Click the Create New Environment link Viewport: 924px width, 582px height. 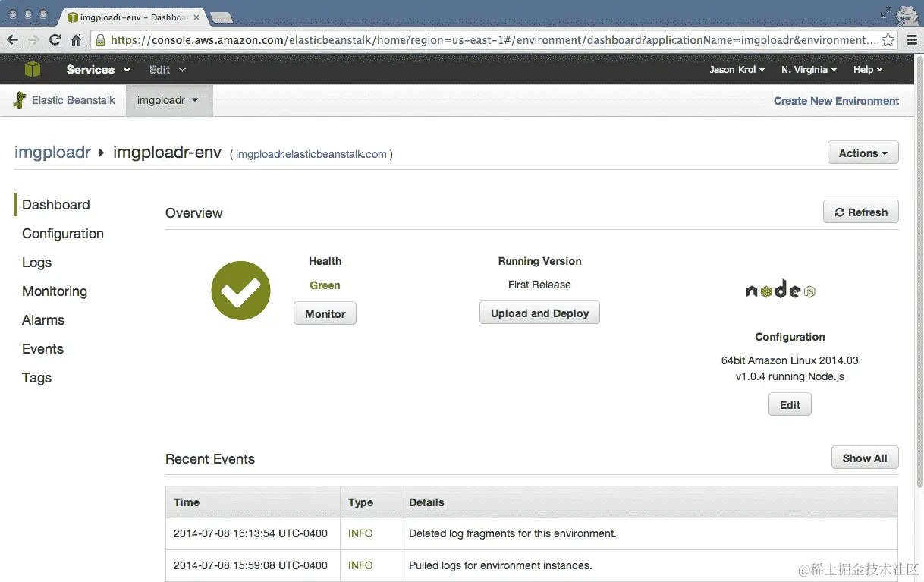[x=836, y=100]
